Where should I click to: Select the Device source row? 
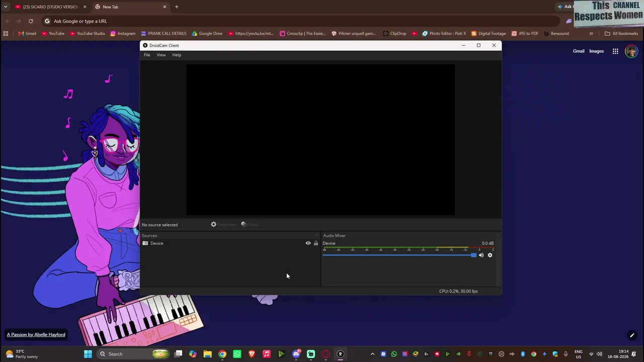tap(230, 243)
